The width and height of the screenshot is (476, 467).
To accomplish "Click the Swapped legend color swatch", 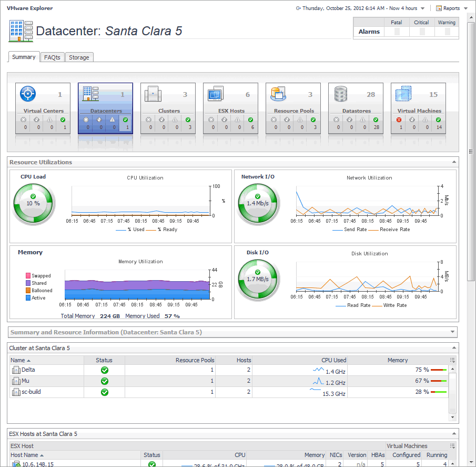I will [28, 275].
